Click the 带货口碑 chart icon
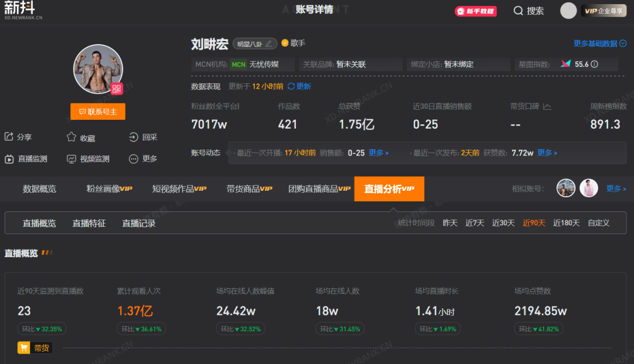 point(547,106)
